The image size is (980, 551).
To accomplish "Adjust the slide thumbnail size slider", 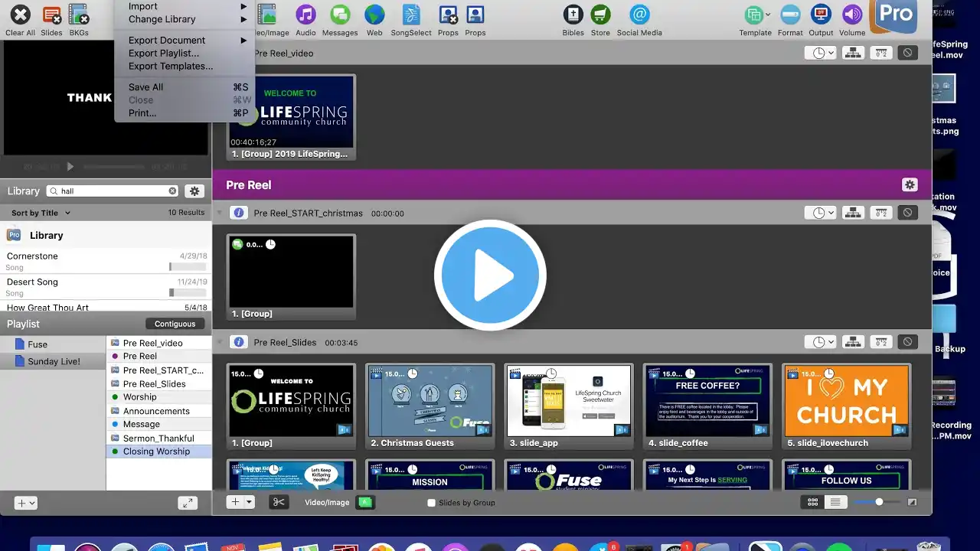I will 879,502.
